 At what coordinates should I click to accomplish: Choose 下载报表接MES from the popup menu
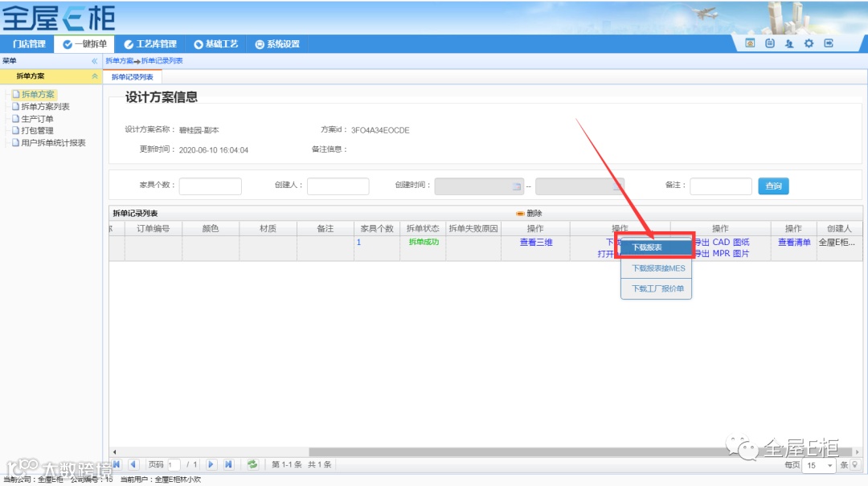click(656, 268)
